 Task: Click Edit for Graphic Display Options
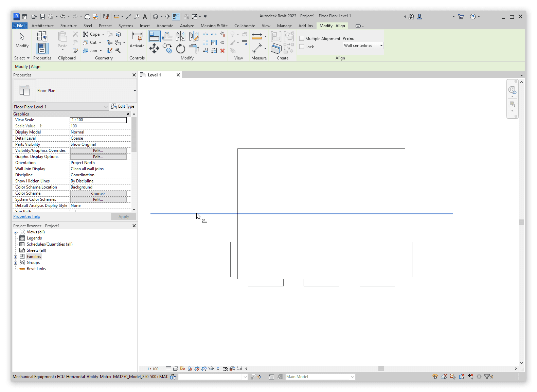click(x=98, y=157)
